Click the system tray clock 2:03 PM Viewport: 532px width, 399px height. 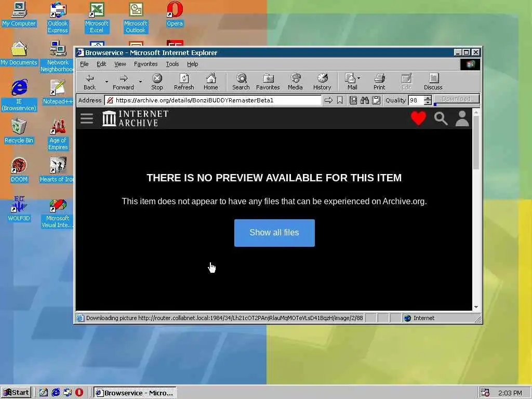(510, 393)
